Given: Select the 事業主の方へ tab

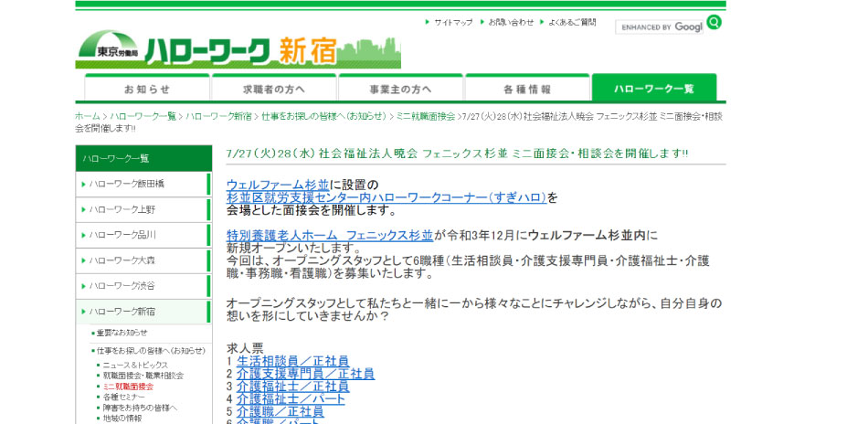Looking at the screenshot, I should click(401, 89).
